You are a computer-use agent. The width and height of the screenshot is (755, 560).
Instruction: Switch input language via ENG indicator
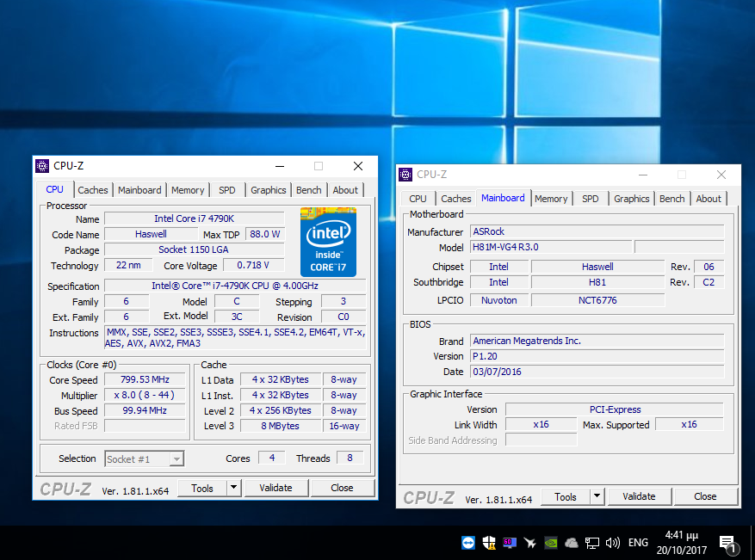pos(638,543)
